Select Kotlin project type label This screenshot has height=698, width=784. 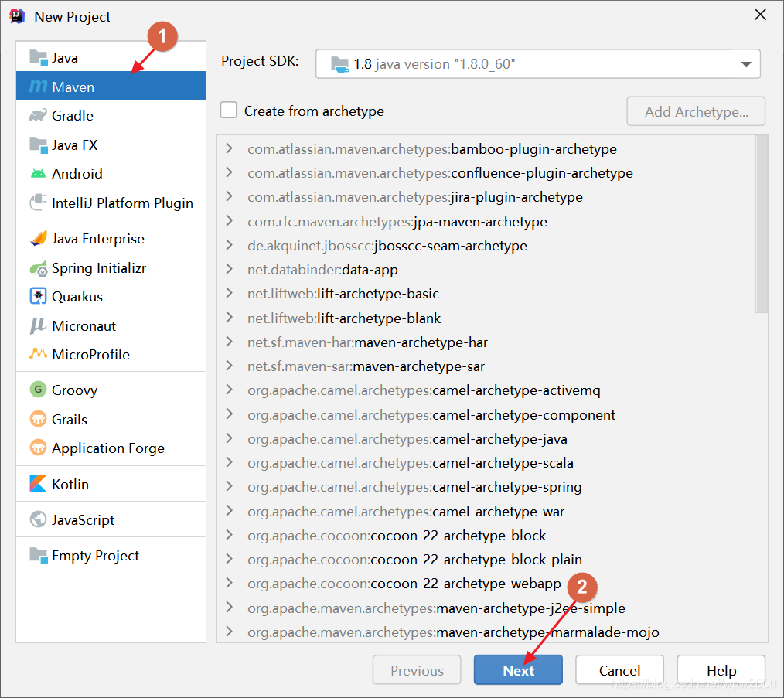point(70,484)
